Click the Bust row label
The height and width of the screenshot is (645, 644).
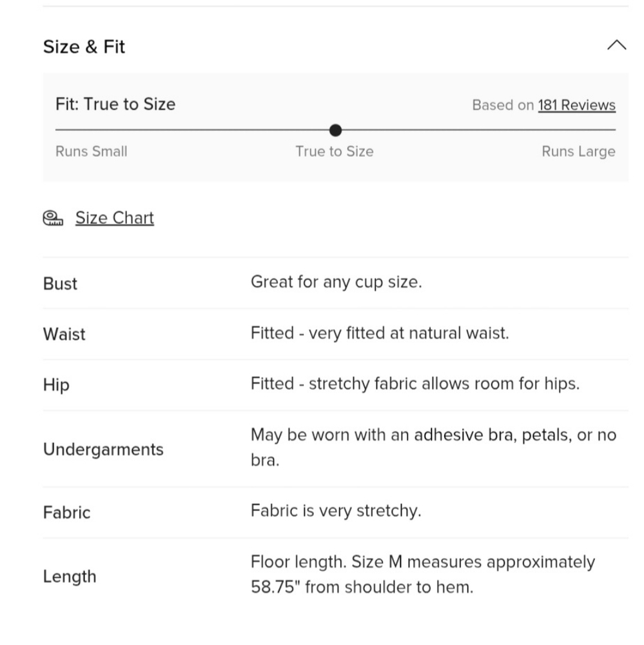(60, 284)
